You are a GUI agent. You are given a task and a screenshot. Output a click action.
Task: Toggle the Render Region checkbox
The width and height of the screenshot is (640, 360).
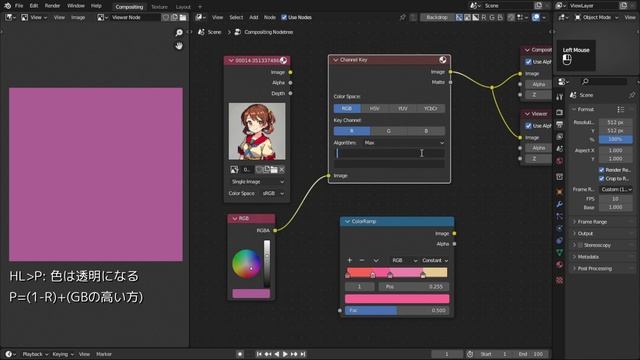[602, 170]
